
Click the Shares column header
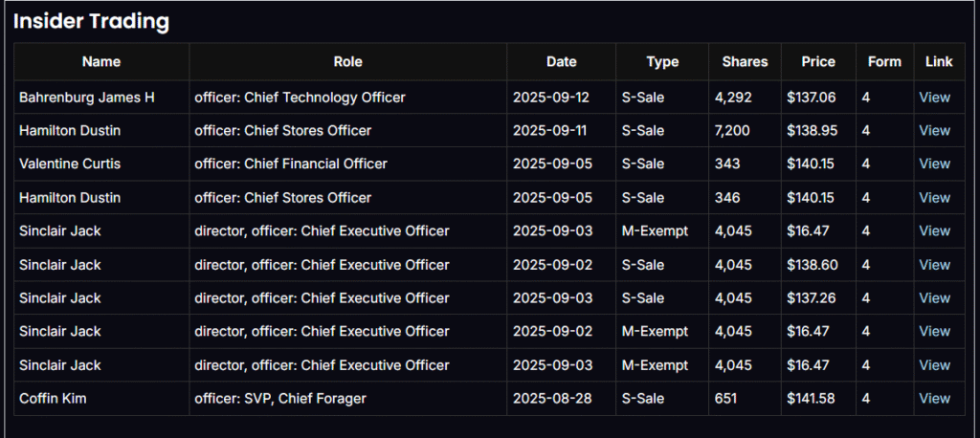745,61
